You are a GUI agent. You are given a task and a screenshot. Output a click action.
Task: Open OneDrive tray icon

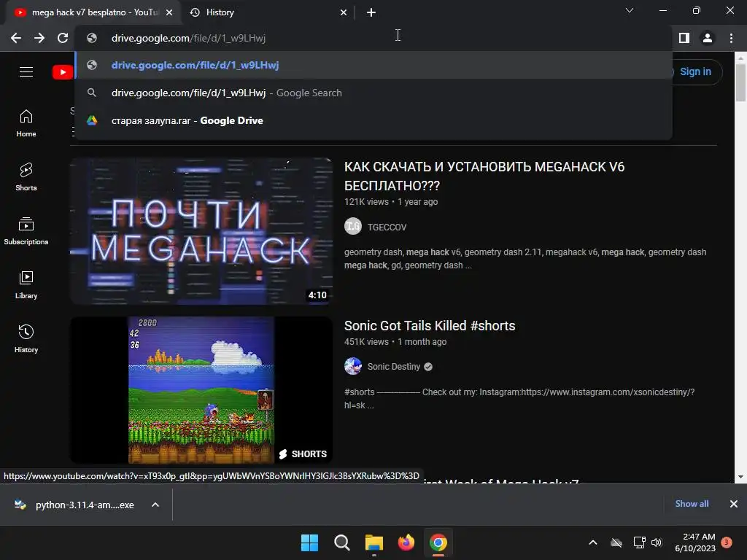pyautogui.click(x=616, y=542)
